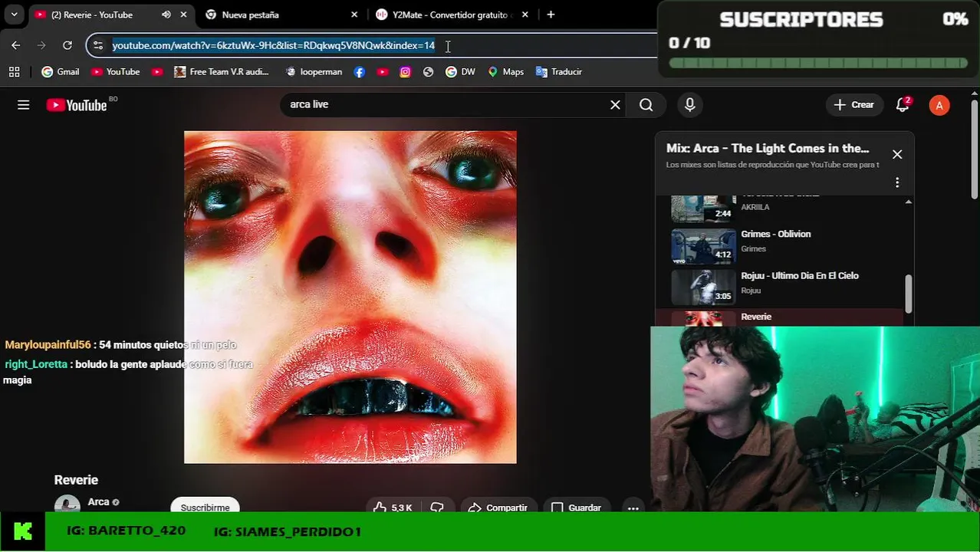
Task: Open the Gmail bookmark
Action: click(x=61, y=71)
